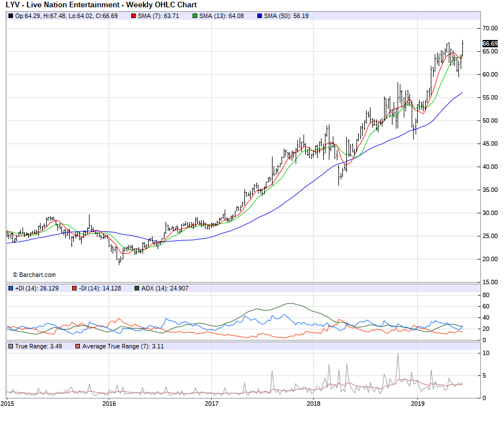Click the current price tag 66.69
The height and width of the screenshot is (421, 504).
point(490,43)
